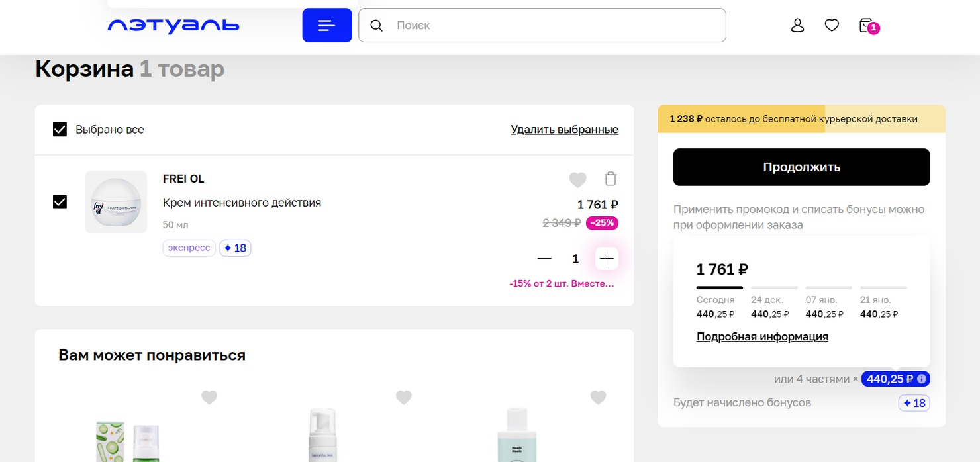Select the 24 дек. payment segment
Viewport: 980px width, 462px height.
773,301
